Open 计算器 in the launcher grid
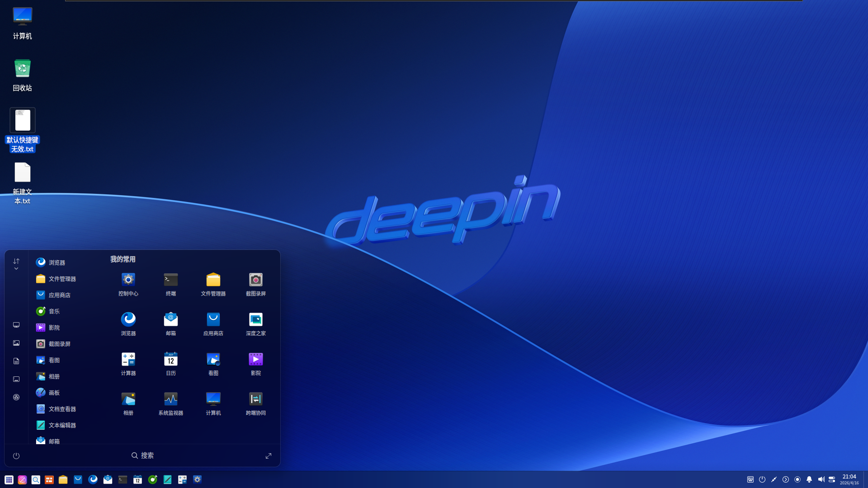Screen dimensions: 868x488 coord(128,360)
